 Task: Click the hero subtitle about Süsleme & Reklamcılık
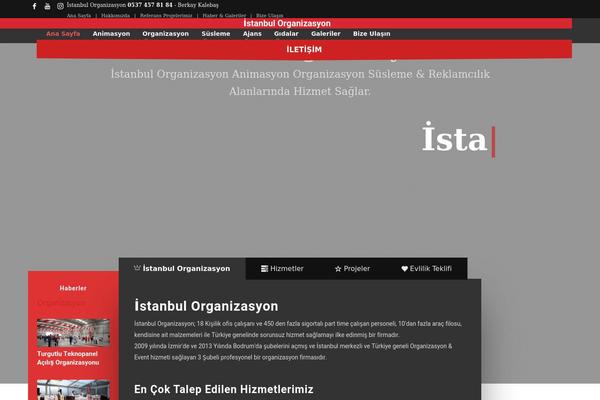click(300, 83)
